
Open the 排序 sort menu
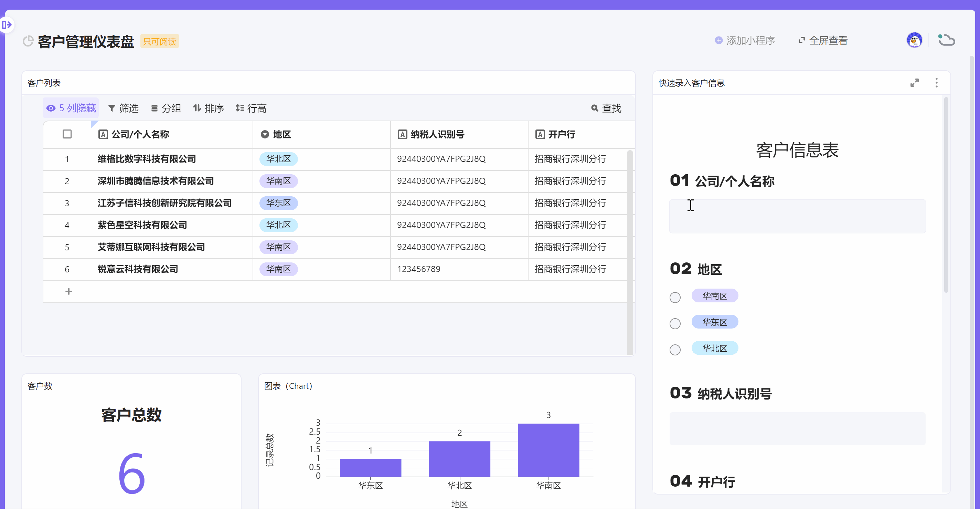coord(208,108)
